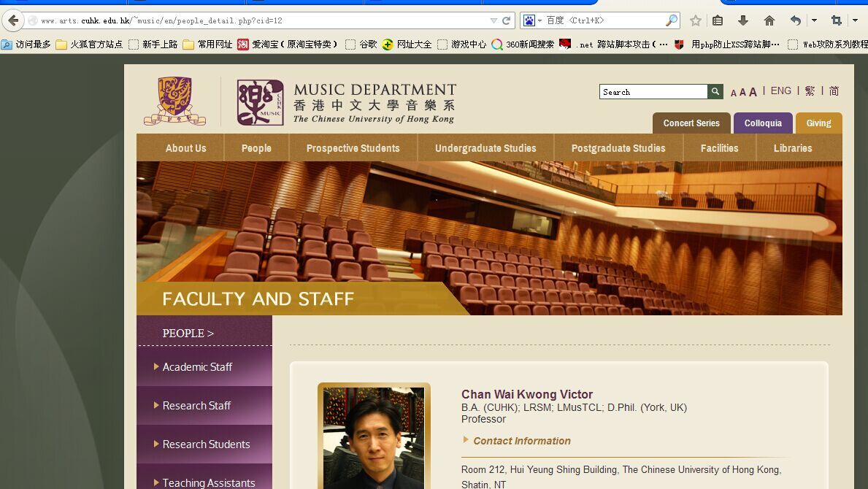Screen dimensions: 868x489
Task: Open the 爱淘宝 bookmark
Action: [288, 45]
